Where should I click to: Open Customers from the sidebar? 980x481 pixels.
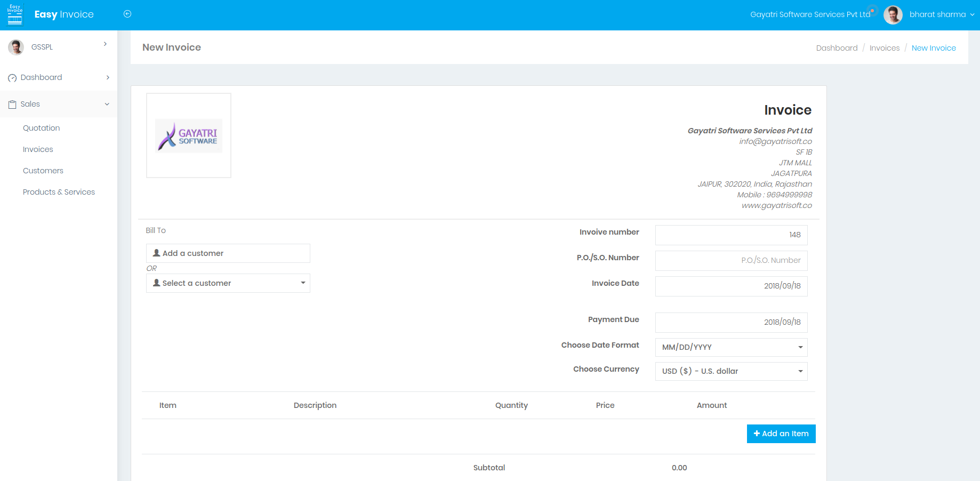pyautogui.click(x=43, y=171)
